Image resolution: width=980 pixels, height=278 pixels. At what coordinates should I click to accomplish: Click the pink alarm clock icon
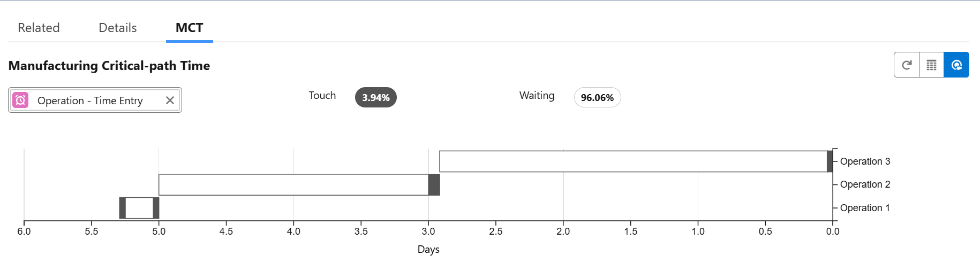(x=20, y=101)
